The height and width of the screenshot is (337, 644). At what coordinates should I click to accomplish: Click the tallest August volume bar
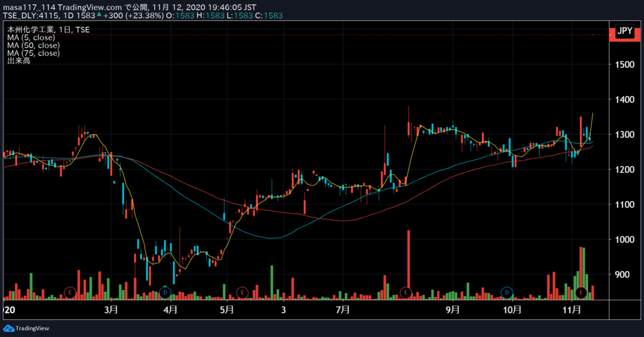tap(409, 265)
